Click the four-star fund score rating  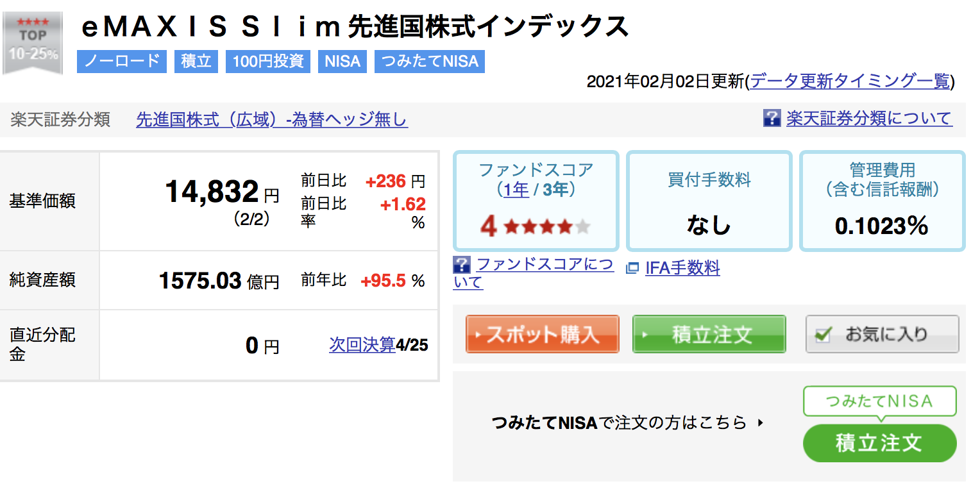tap(536, 226)
